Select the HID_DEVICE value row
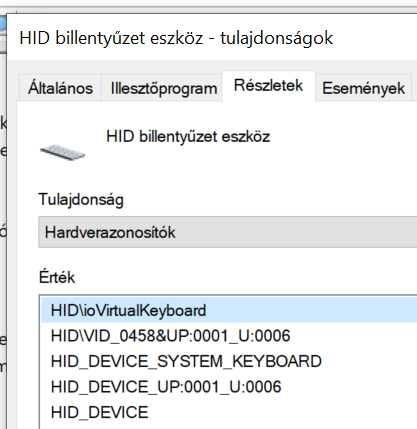 [229, 412]
